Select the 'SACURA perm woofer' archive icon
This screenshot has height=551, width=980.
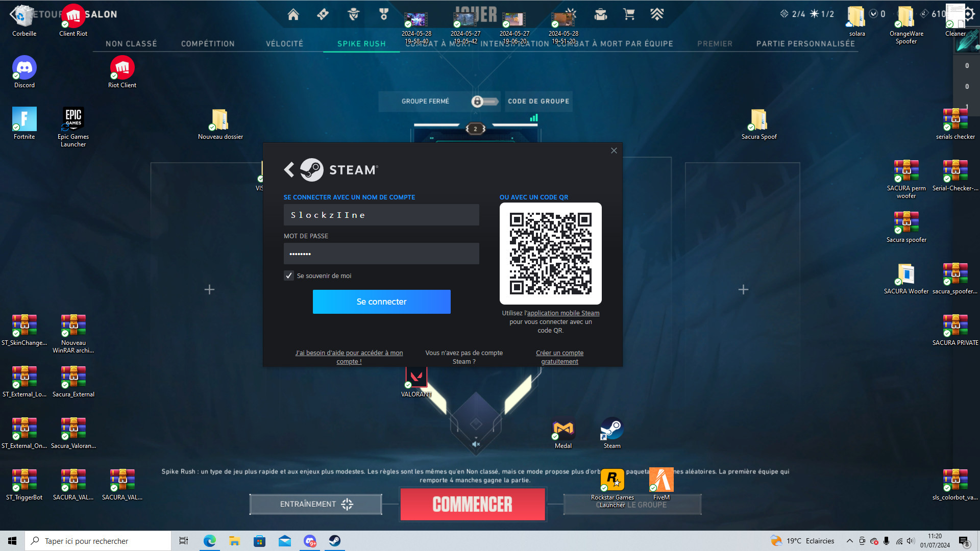click(x=906, y=179)
